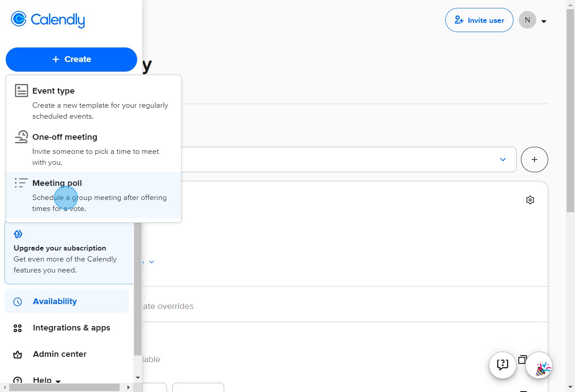Click the party popper celebration icon
575x392 pixels.
(539, 365)
